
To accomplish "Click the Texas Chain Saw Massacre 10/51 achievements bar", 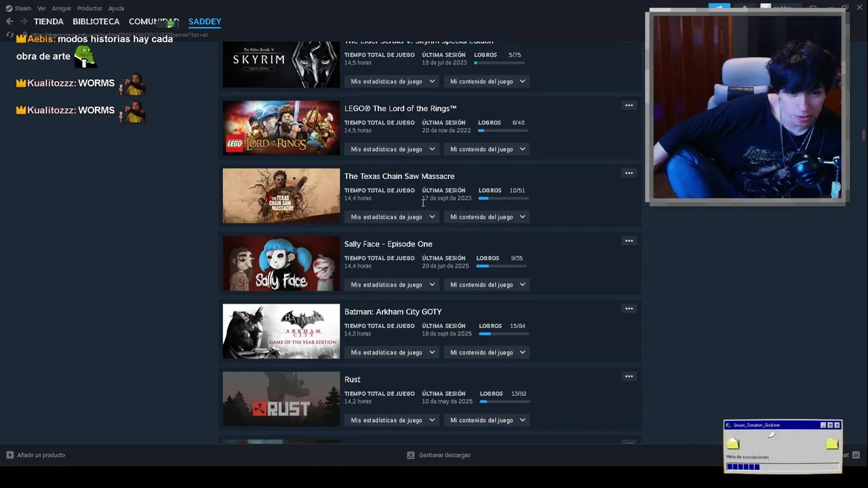I will pos(503,199).
